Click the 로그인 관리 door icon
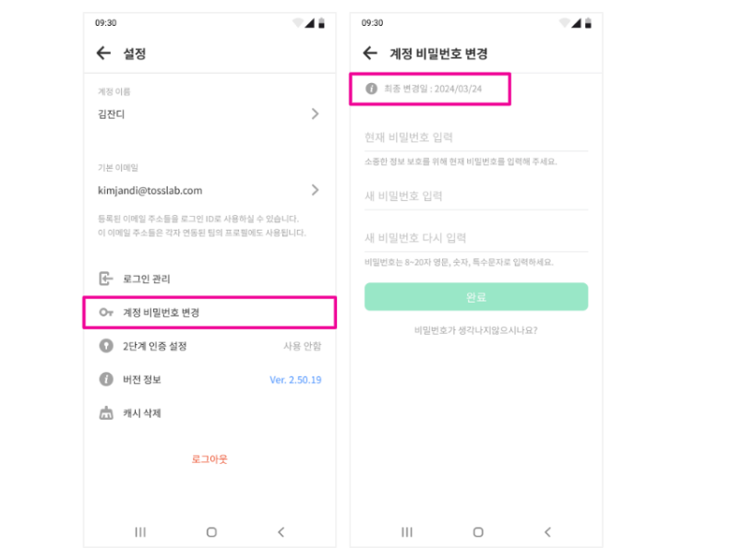Screen dimensions: 742x560 pos(106,279)
